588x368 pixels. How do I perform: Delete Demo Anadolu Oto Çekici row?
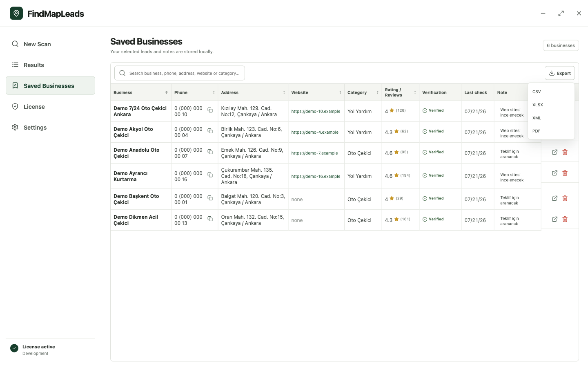(x=565, y=152)
